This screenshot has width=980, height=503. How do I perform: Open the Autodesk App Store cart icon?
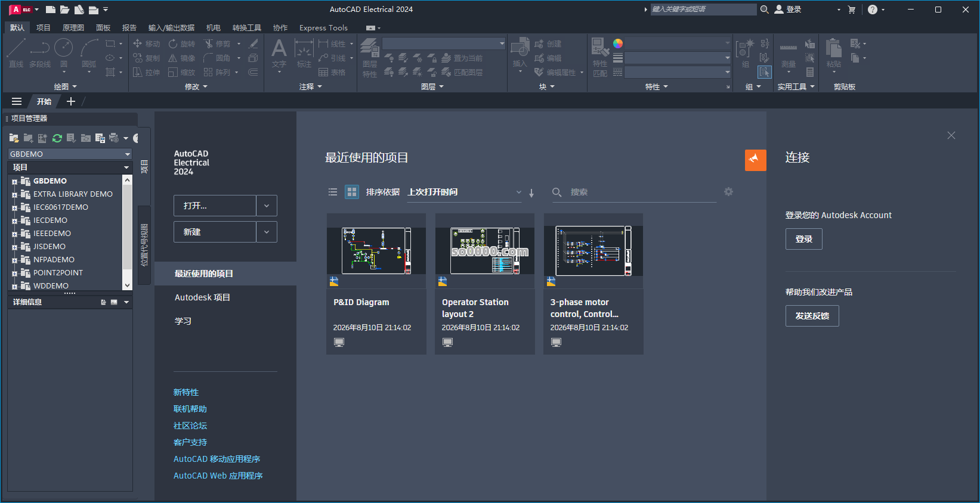[x=851, y=10]
